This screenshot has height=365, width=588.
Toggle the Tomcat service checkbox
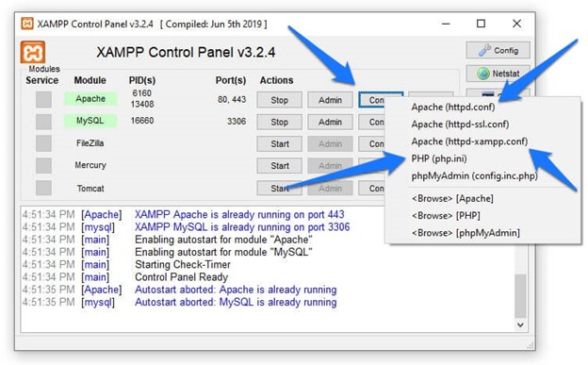[x=43, y=188]
